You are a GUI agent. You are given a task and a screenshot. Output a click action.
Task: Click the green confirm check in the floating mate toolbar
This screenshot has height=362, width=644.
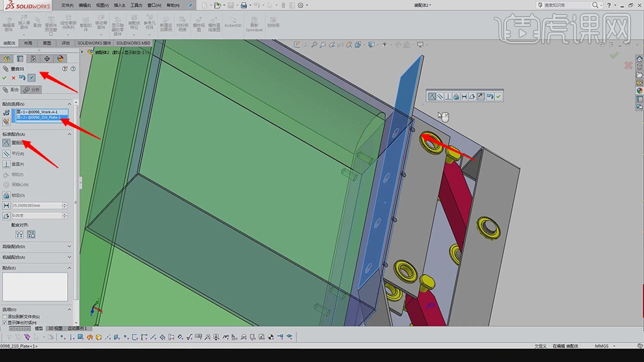pos(498,97)
